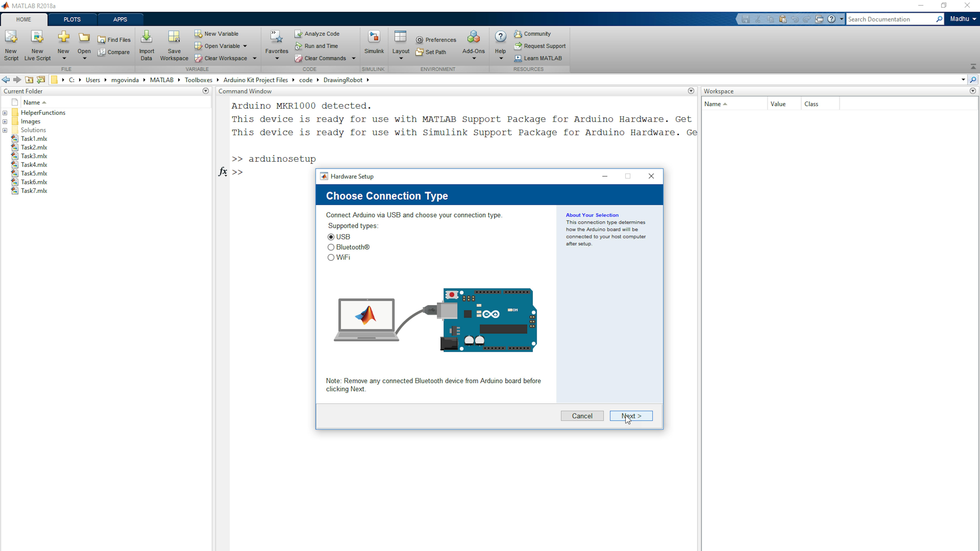The height and width of the screenshot is (551, 980).
Task: Open Workspace panel actions menu
Action: pos(973,91)
